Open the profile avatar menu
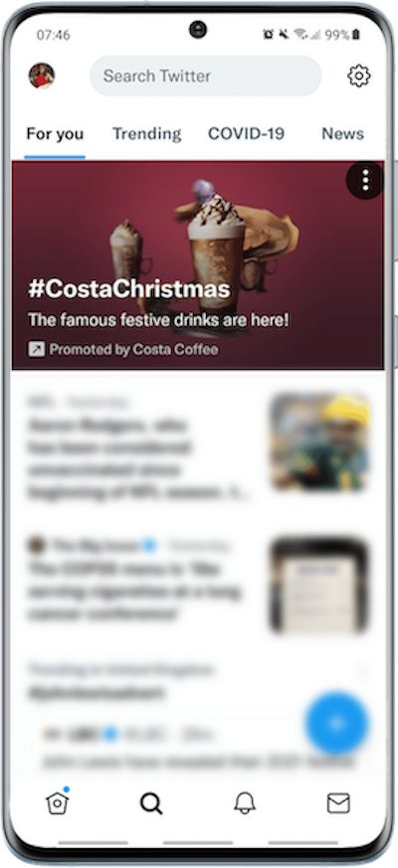 (42, 76)
